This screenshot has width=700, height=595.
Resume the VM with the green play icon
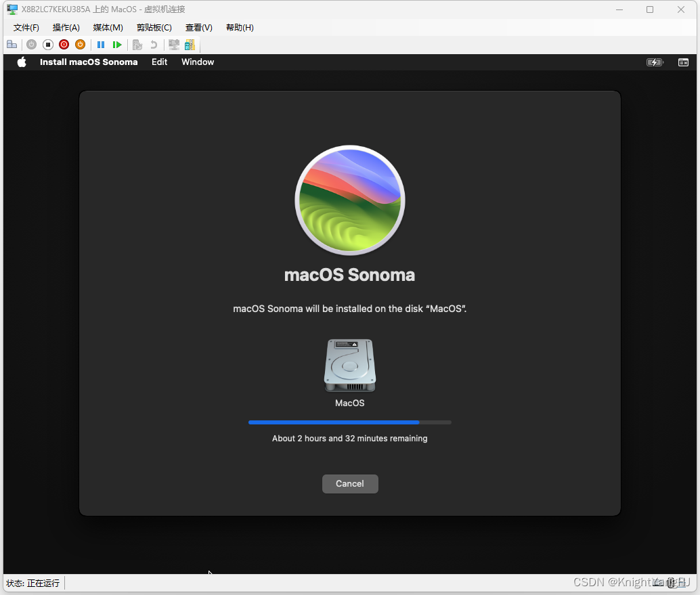(116, 44)
